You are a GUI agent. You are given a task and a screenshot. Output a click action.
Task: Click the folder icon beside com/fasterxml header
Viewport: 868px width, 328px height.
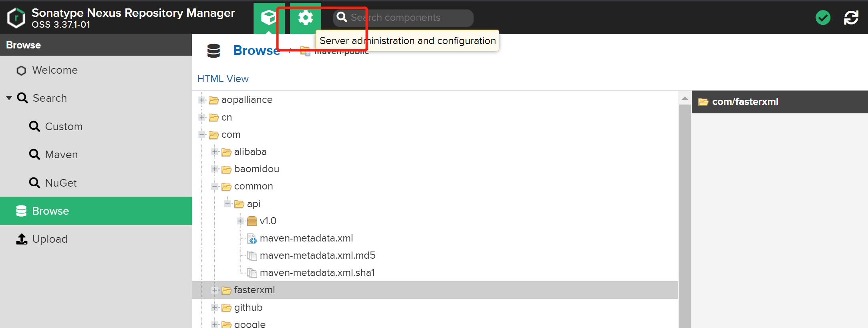tap(703, 102)
